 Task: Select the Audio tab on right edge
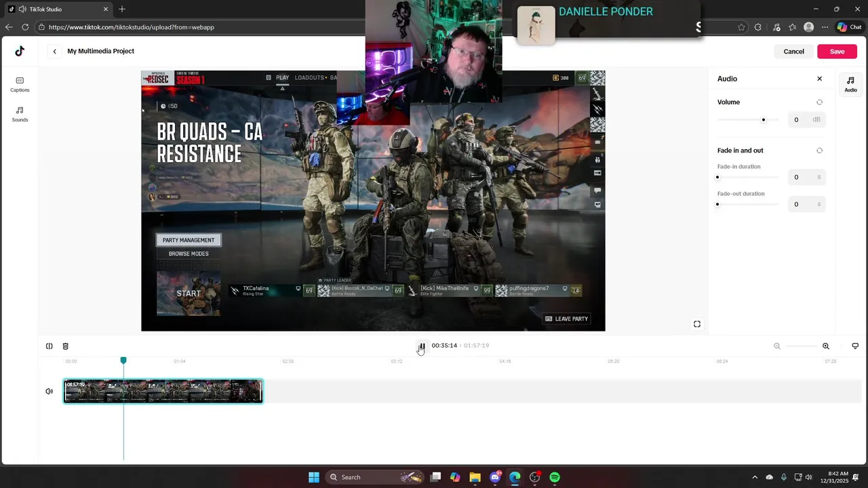coord(850,84)
